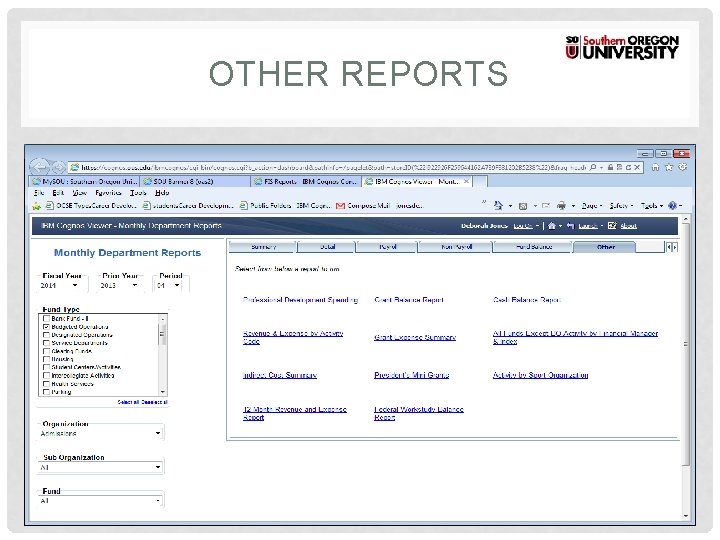This screenshot has height=540, width=720.
Task: Close the IBM Cognos Viewer browser tab
Action: pyautogui.click(x=467, y=181)
